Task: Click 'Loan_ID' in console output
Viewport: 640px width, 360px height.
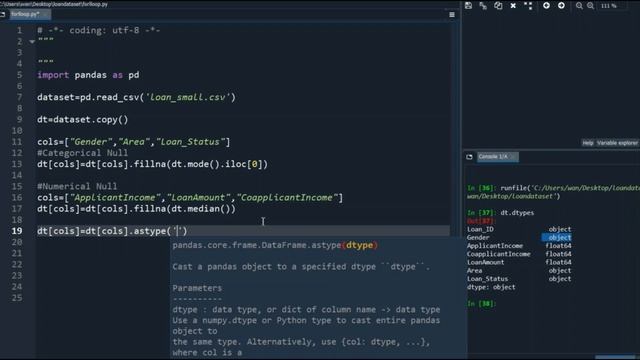Action: click(x=480, y=229)
